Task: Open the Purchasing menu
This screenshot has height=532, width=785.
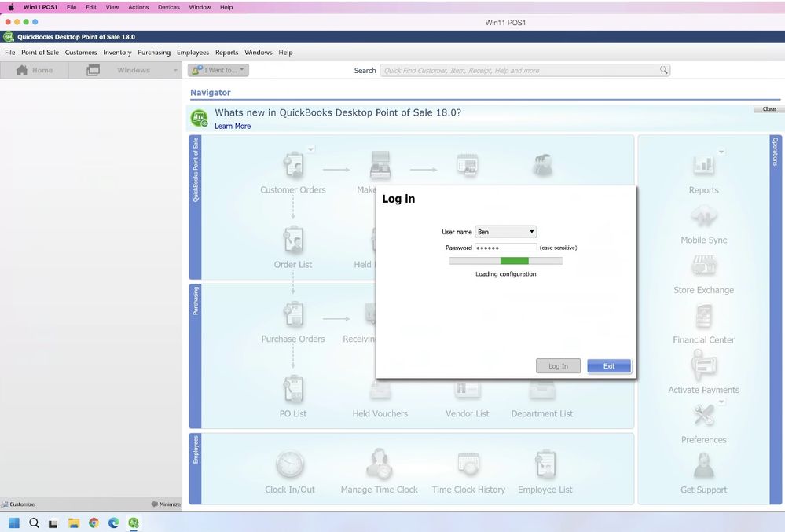Action: (154, 52)
